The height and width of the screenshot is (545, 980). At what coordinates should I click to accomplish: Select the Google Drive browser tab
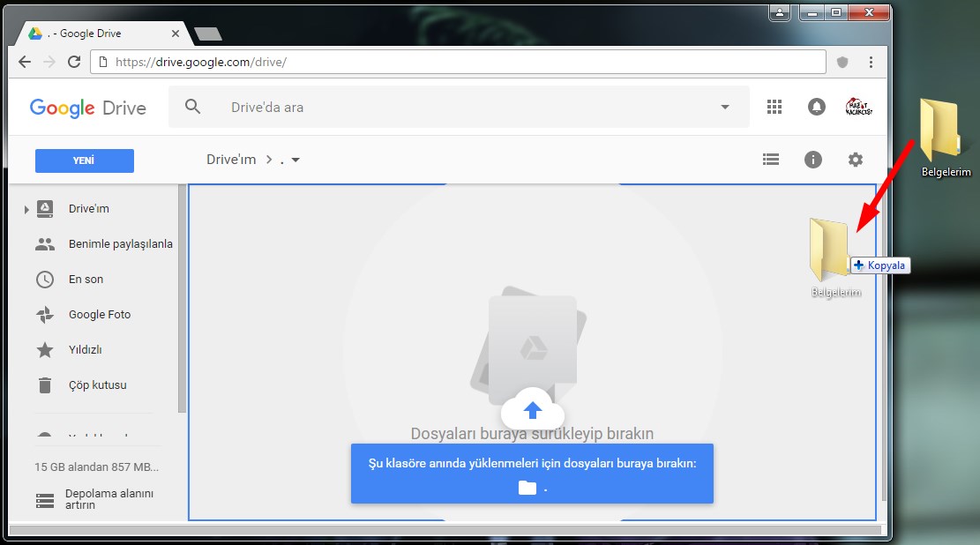pyautogui.click(x=101, y=34)
